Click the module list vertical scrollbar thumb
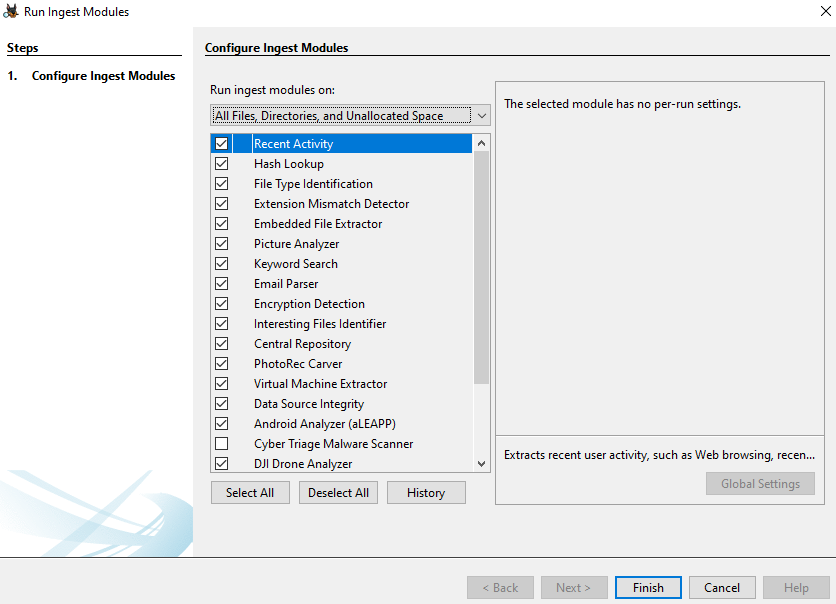 tap(482, 268)
